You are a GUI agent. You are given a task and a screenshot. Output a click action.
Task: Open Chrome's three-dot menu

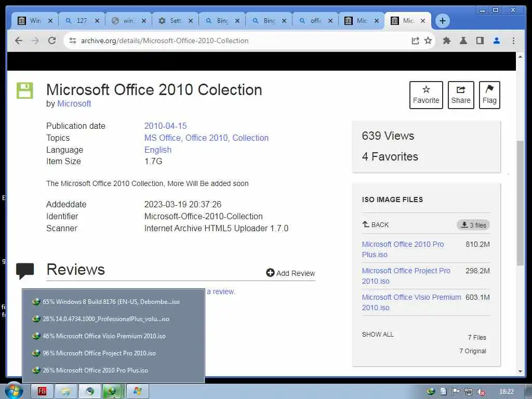[513, 41]
